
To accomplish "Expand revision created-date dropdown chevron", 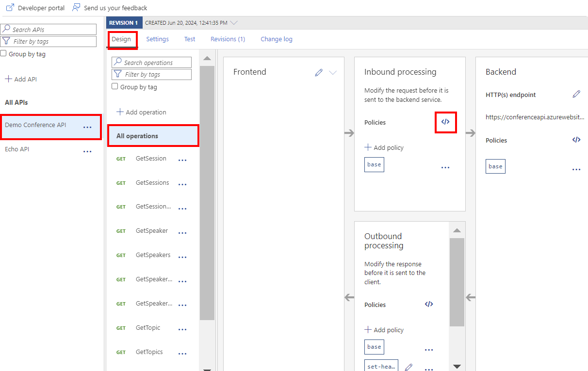I will pyautogui.click(x=234, y=23).
